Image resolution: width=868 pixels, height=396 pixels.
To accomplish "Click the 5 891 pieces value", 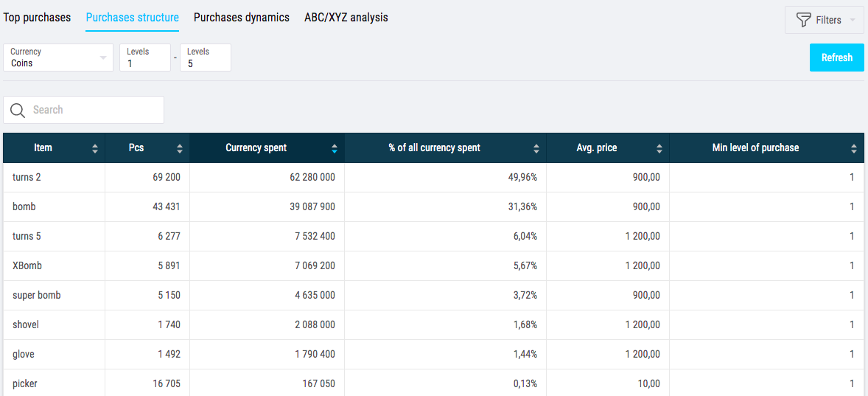I will coord(168,266).
